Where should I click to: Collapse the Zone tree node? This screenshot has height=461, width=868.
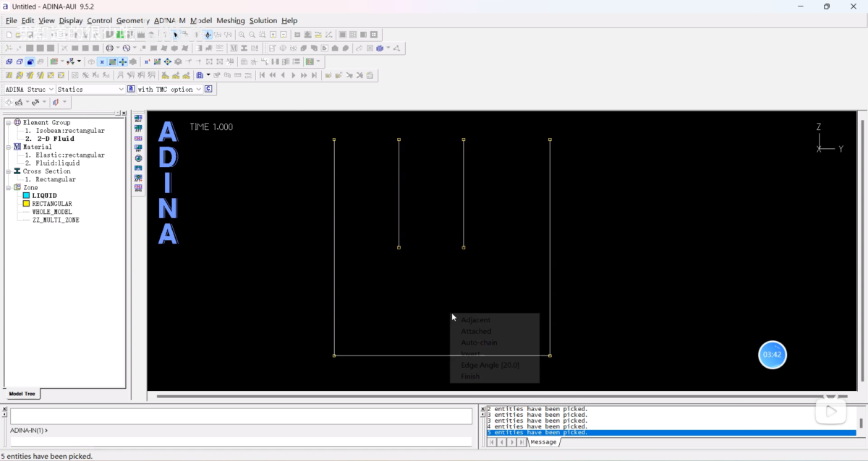click(9, 187)
